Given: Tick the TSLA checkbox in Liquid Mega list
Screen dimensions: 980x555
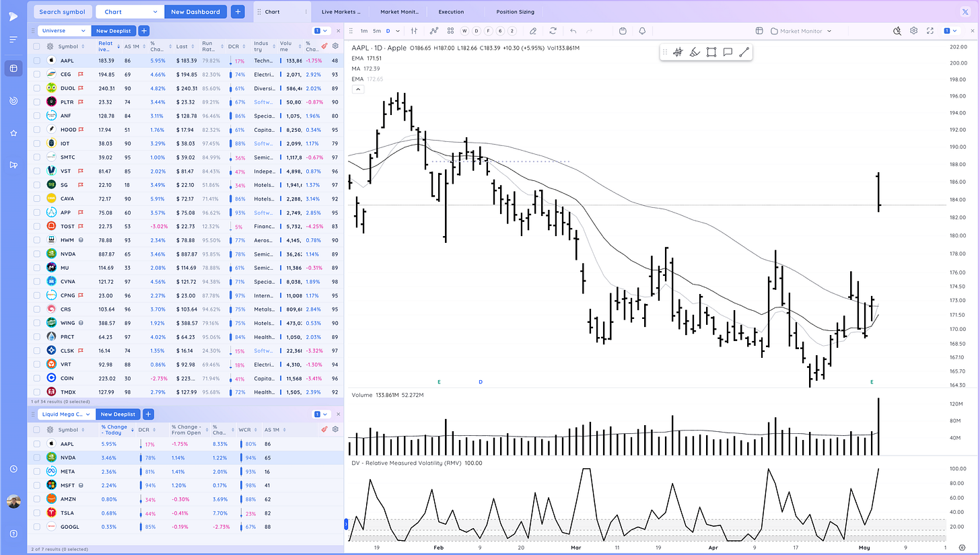Looking at the screenshot, I should pos(37,513).
